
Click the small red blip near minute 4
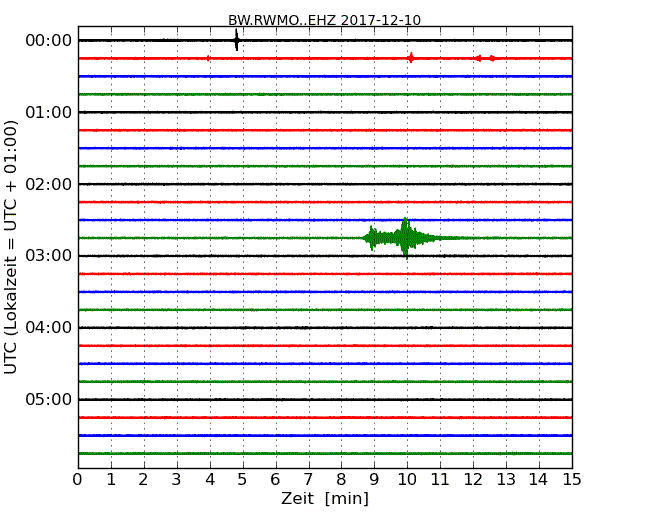(x=208, y=58)
